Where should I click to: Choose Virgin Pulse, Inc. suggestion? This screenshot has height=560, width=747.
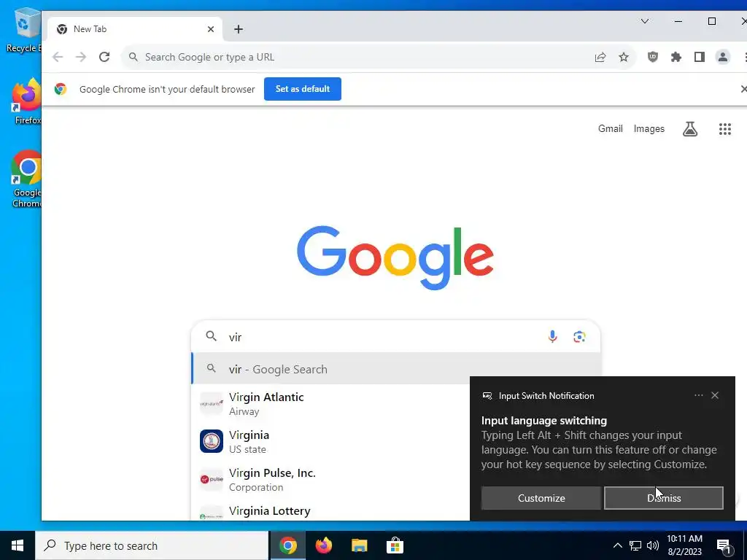coord(330,480)
